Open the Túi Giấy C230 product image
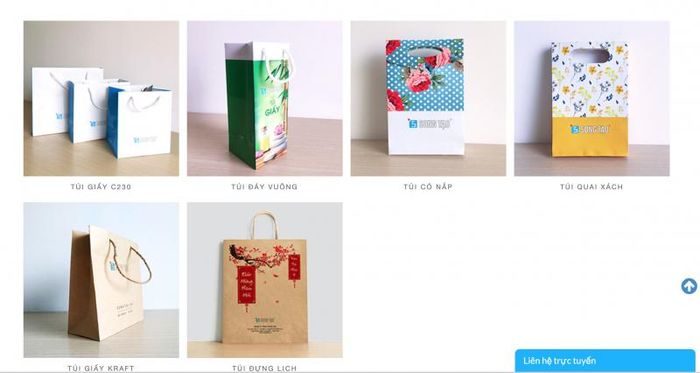This screenshot has width=700, height=373. coord(101,98)
